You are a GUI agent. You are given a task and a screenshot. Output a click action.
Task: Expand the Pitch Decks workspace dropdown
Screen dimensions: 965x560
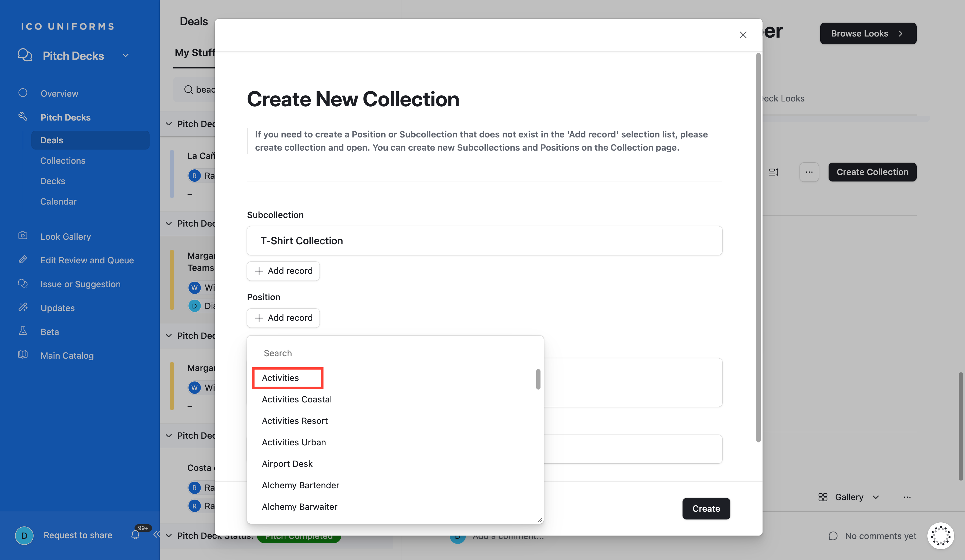point(126,56)
